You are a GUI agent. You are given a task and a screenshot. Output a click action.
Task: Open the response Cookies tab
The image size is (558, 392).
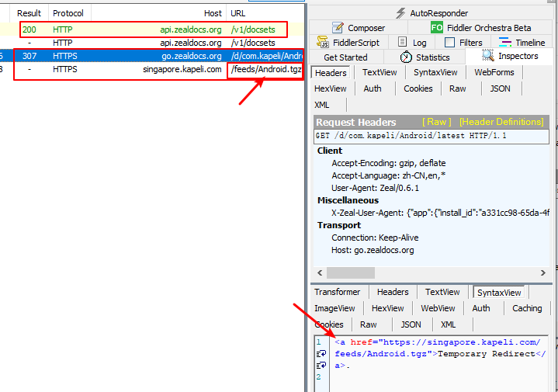pos(329,324)
